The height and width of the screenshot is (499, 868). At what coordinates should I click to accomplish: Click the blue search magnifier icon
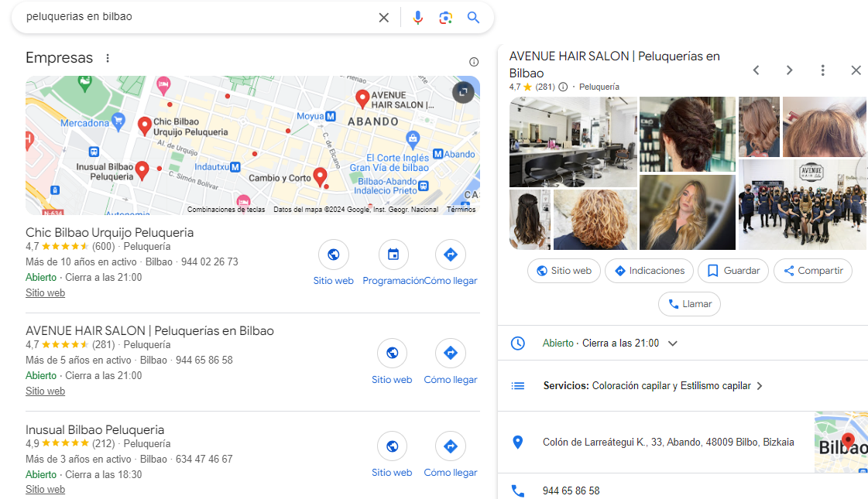473,17
